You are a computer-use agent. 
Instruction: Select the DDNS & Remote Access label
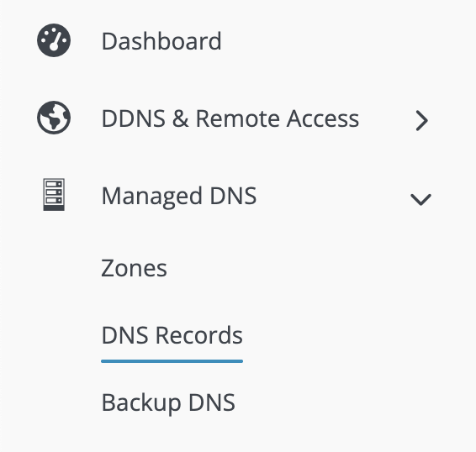pyautogui.click(x=230, y=118)
